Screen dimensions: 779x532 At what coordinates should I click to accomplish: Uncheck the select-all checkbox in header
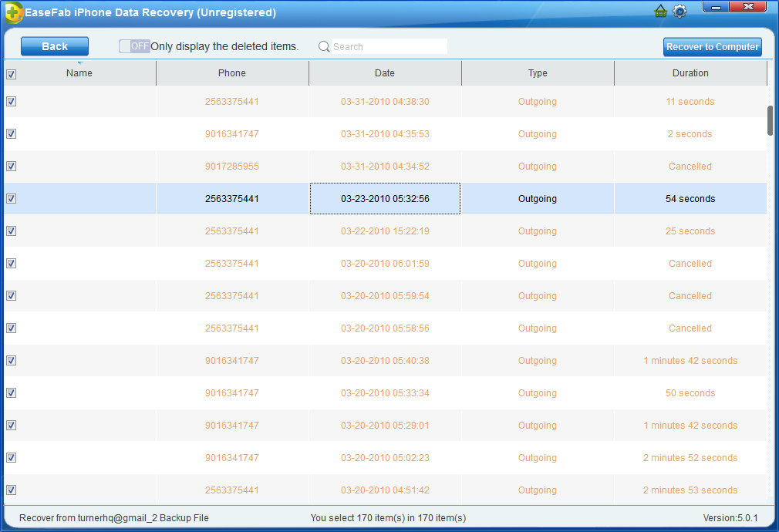click(x=11, y=75)
